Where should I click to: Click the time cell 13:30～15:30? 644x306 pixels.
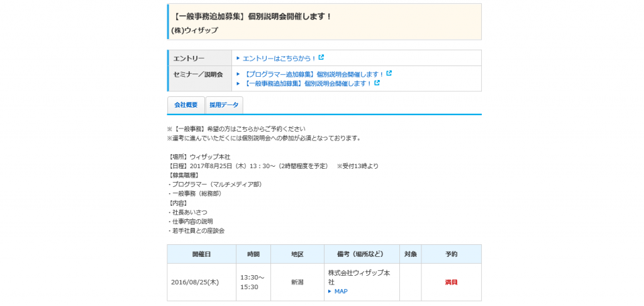point(253,282)
